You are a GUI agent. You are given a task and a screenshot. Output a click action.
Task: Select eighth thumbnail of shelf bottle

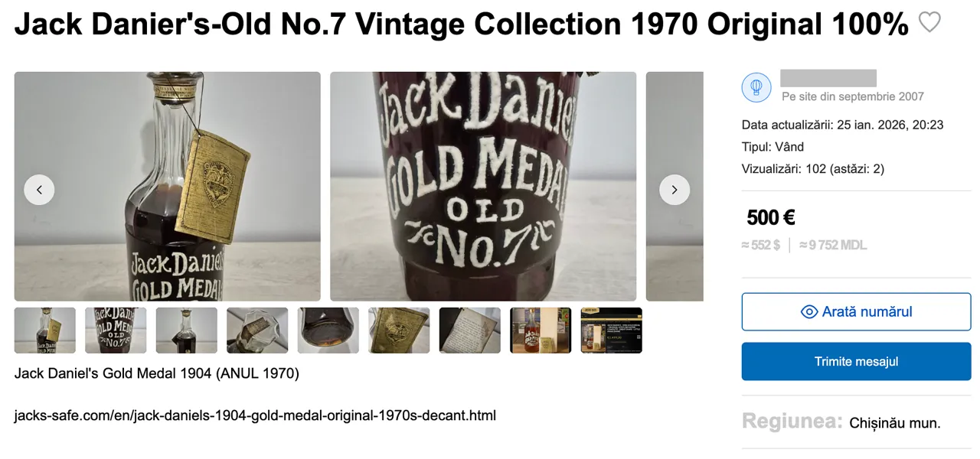click(541, 330)
